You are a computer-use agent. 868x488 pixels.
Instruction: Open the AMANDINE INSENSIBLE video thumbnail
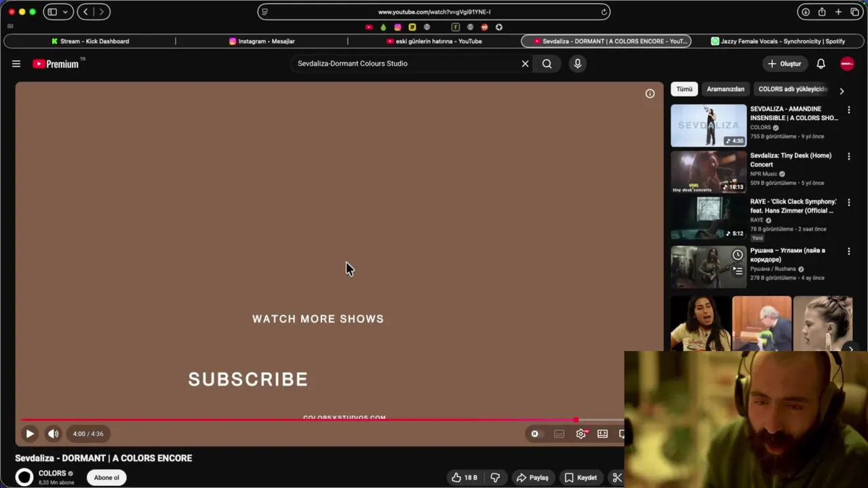pyautogui.click(x=709, y=125)
